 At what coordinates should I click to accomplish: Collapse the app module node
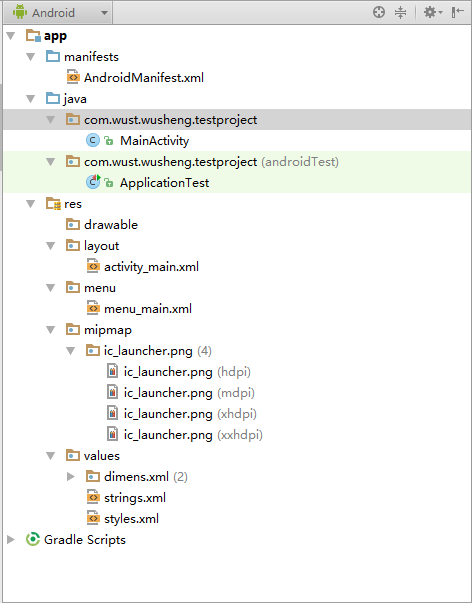click(11, 36)
